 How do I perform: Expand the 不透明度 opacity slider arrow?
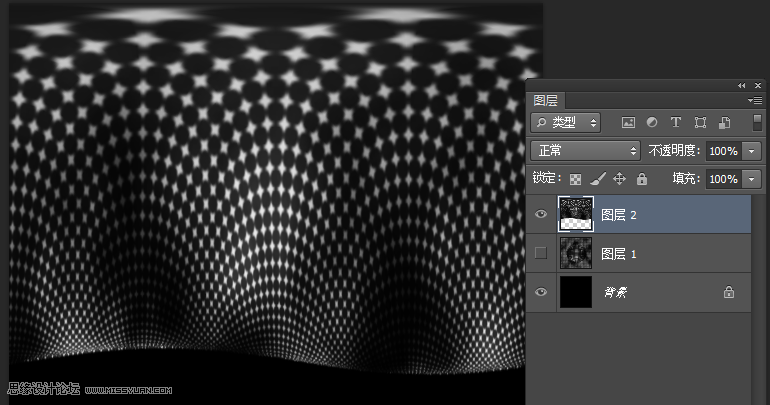click(752, 151)
